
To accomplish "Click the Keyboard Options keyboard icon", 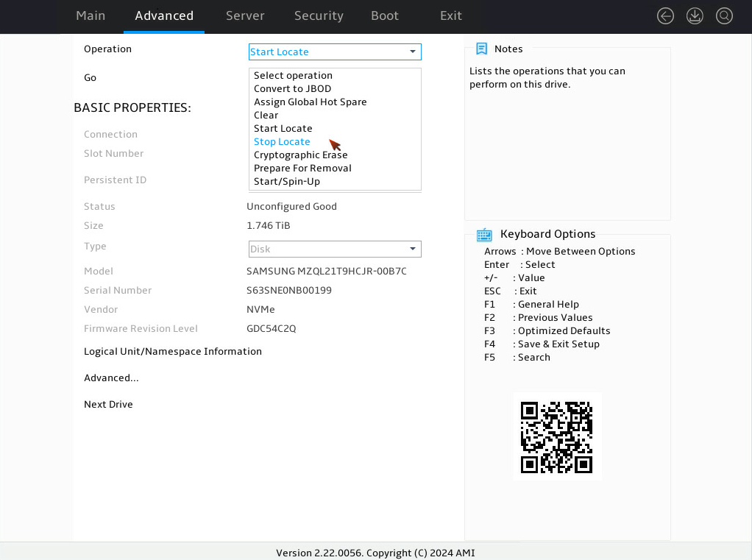I will tap(484, 235).
